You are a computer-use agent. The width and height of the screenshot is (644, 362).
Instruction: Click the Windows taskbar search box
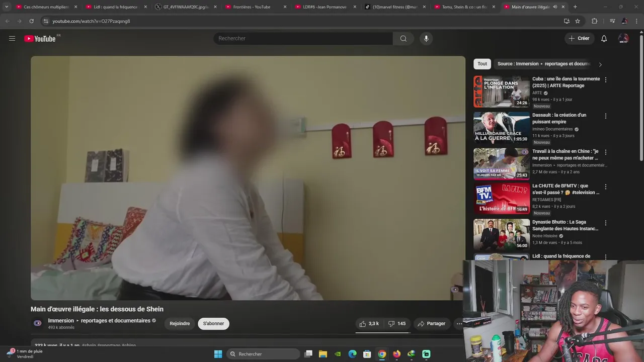pos(263,354)
